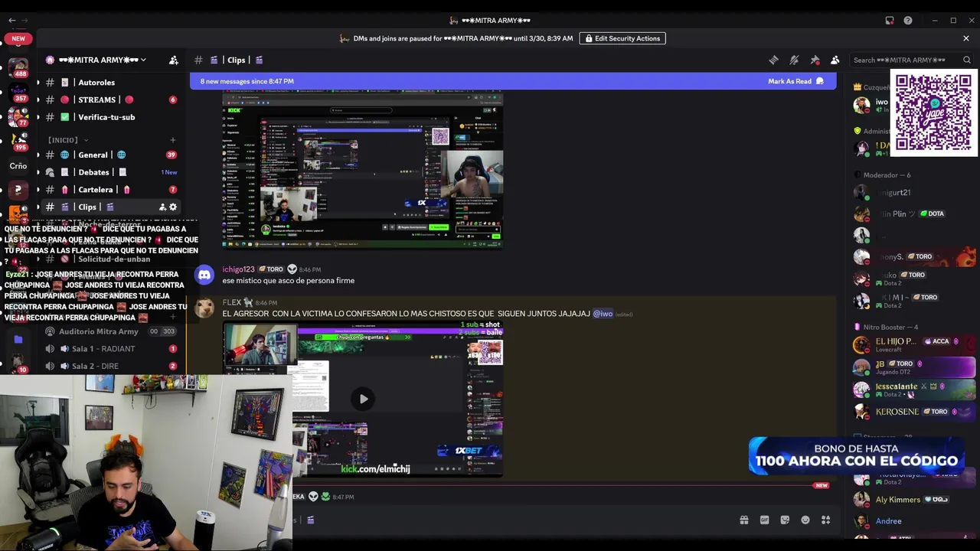Viewport: 980px width, 551px height.
Task: Open the Cartelera channel
Action: (x=111, y=190)
